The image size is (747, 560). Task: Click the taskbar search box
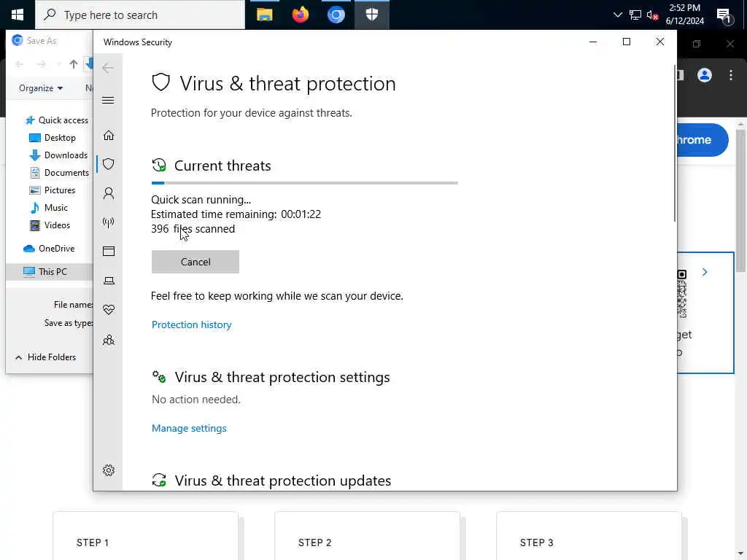click(140, 15)
